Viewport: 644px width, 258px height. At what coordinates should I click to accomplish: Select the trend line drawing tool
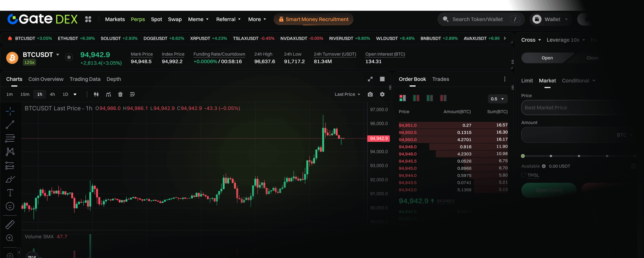(x=10, y=125)
